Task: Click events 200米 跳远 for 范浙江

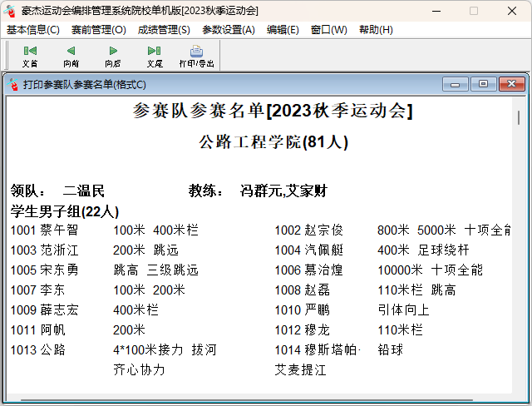Action: (x=146, y=250)
